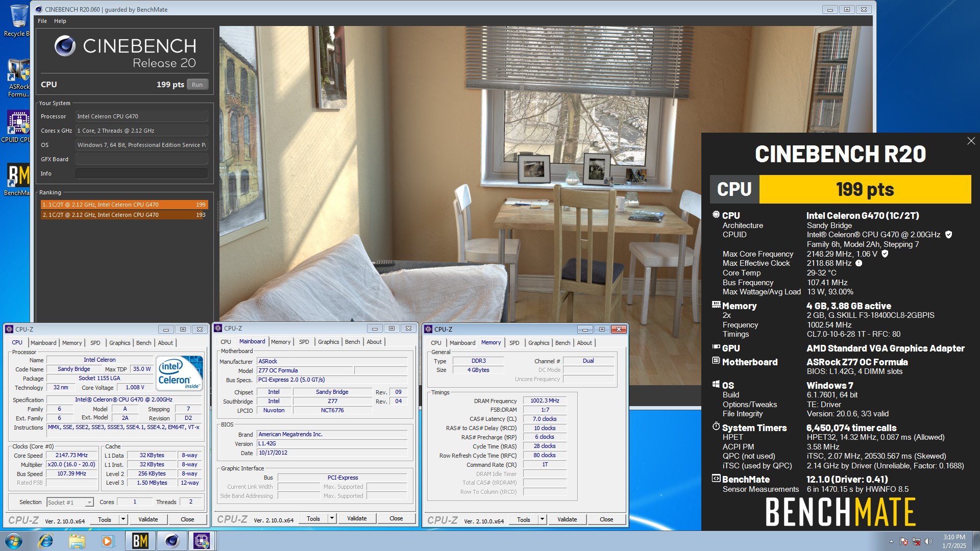
Task: Switch to Mainboard tab in first CPU-Z window
Action: tap(43, 343)
